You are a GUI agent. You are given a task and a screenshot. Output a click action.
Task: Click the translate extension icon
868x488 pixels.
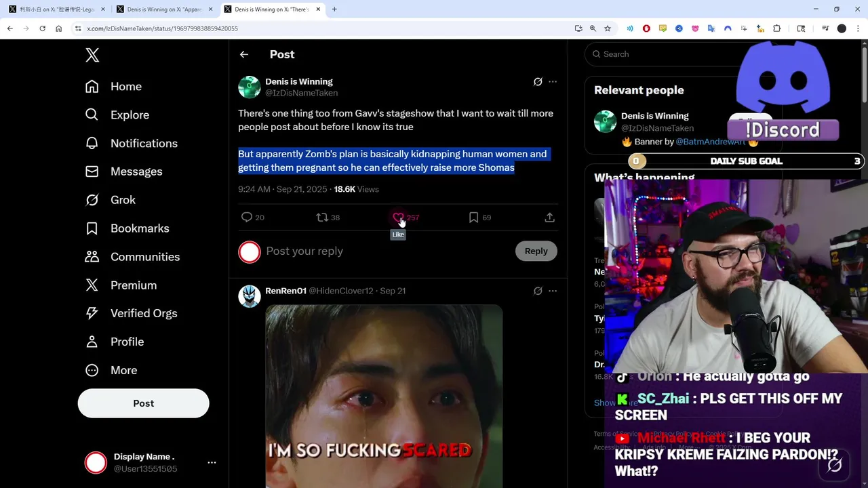click(x=711, y=28)
